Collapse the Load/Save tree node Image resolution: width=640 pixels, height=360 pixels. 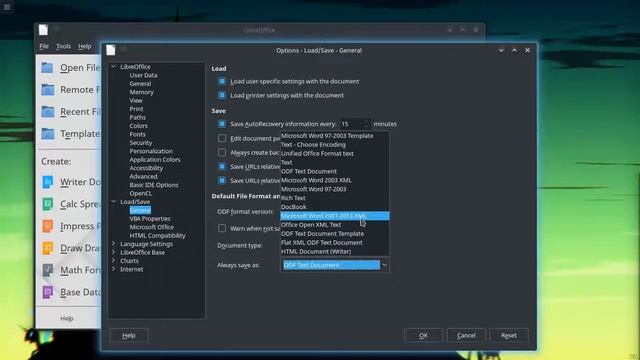pos(114,202)
